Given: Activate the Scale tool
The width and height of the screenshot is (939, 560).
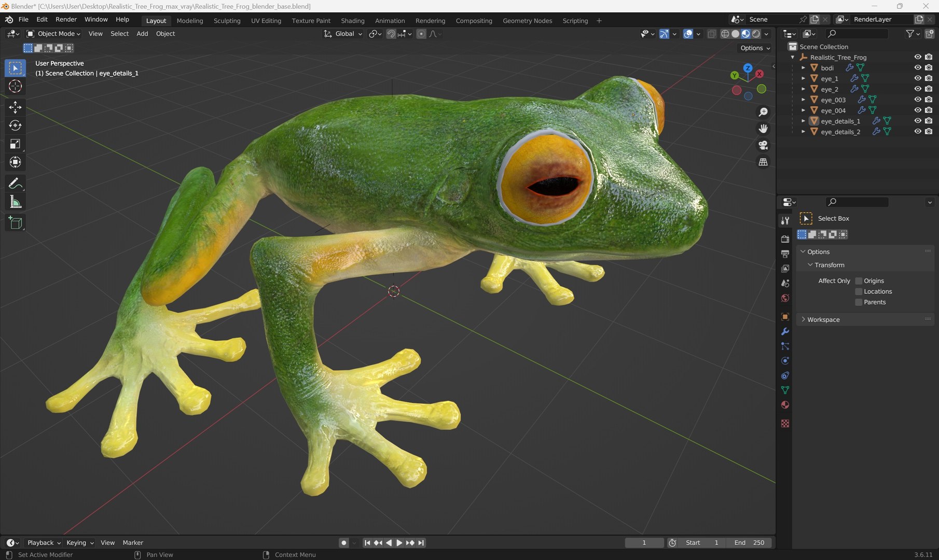Looking at the screenshot, I should pos(15,144).
